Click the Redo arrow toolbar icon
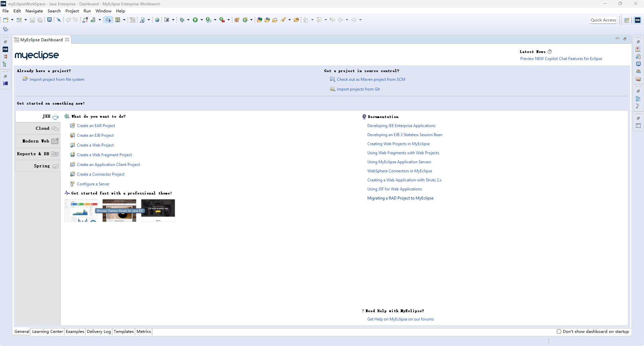This screenshot has height=346, width=644. point(75,20)
